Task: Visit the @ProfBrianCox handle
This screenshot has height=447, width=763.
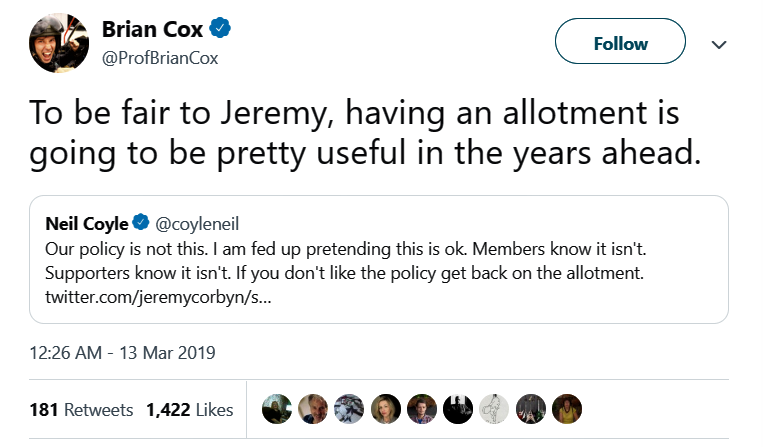Action: pos(160,57)
